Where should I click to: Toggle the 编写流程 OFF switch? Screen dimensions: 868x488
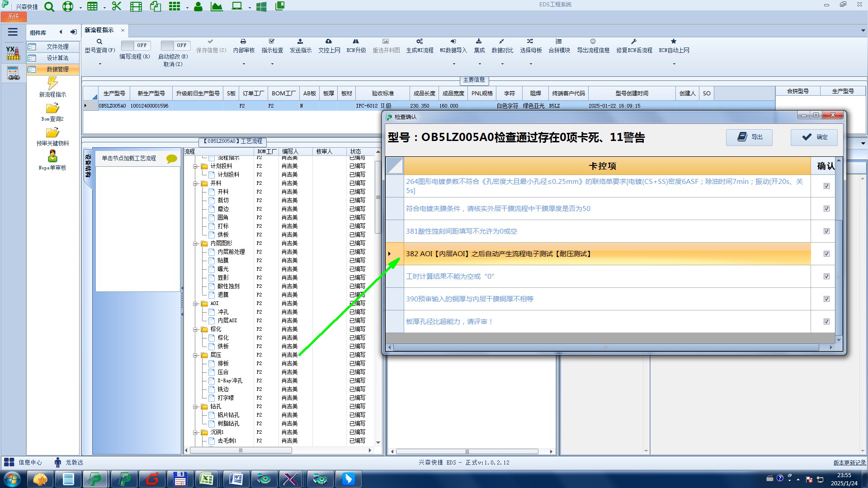(x=135, y=46)
